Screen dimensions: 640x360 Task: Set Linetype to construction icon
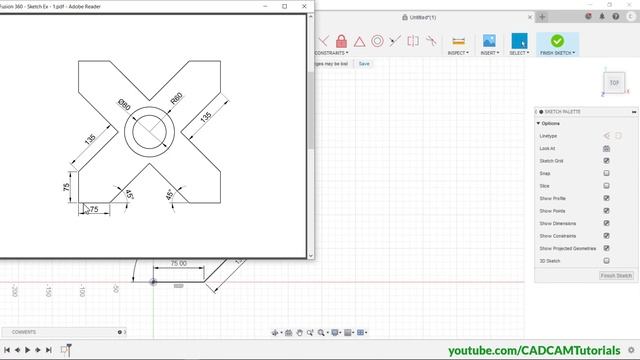click(607, 136)
